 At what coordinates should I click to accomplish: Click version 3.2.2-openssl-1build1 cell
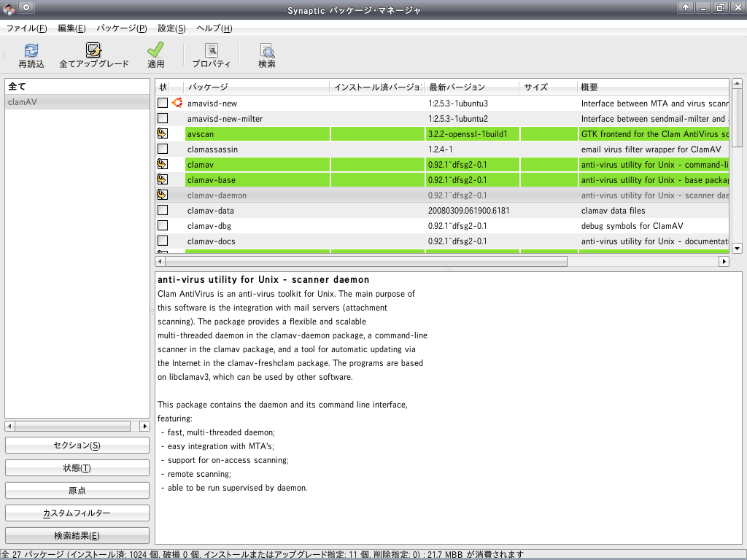[x=468, y=134]
